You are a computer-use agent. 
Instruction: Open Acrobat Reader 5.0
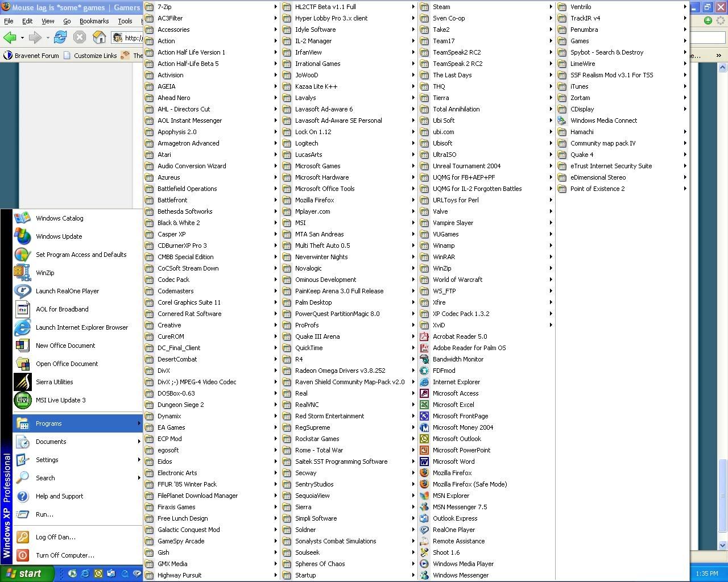486,336
